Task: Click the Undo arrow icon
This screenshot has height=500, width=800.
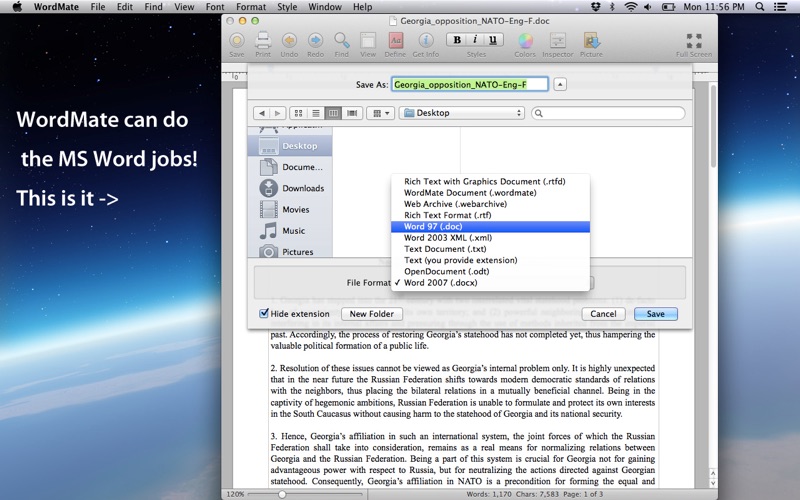Action: click(x=289, y=40)
